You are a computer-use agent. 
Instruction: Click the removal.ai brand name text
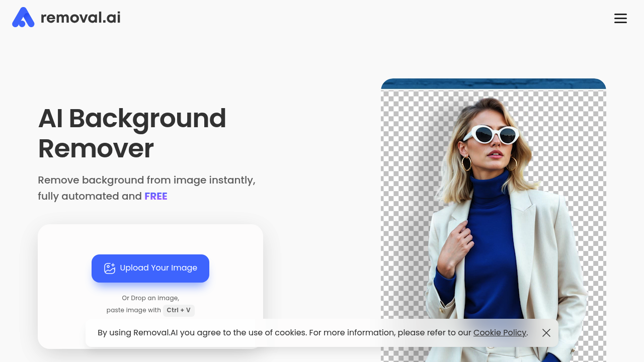tap(80, 18)
